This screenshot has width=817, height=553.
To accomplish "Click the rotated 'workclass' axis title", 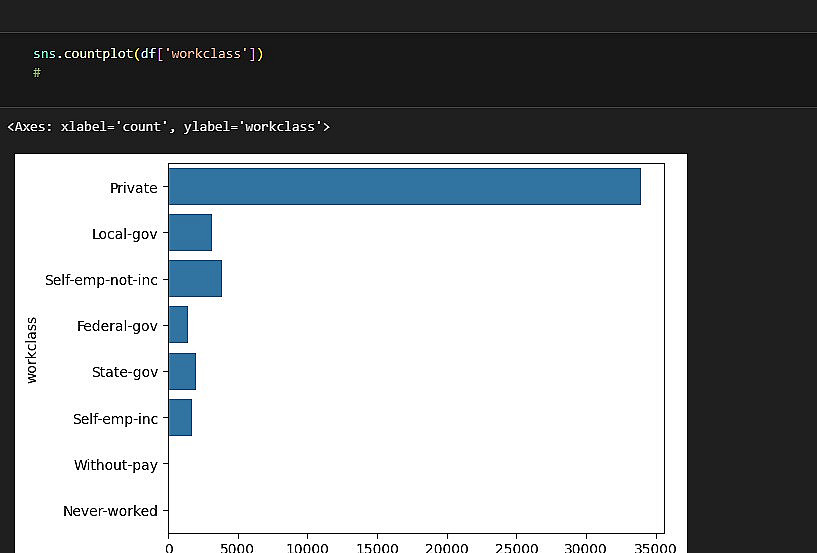I will pyautogui.click(x=31, y=349).
